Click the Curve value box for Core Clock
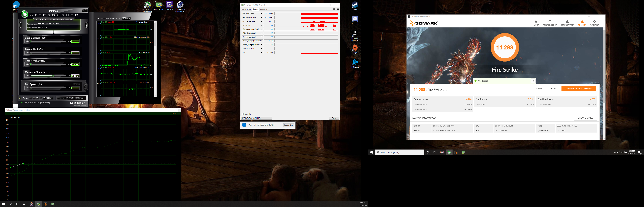 (75, 64)
